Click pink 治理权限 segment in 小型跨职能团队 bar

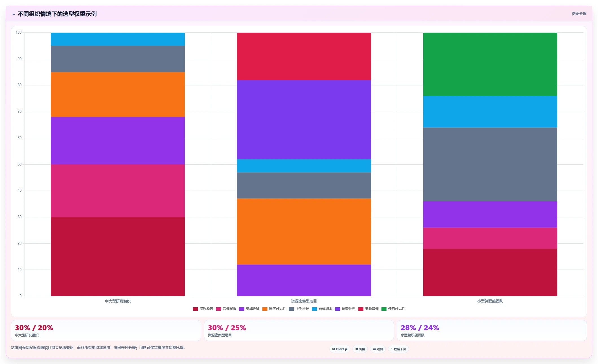[x=490, y=238]
